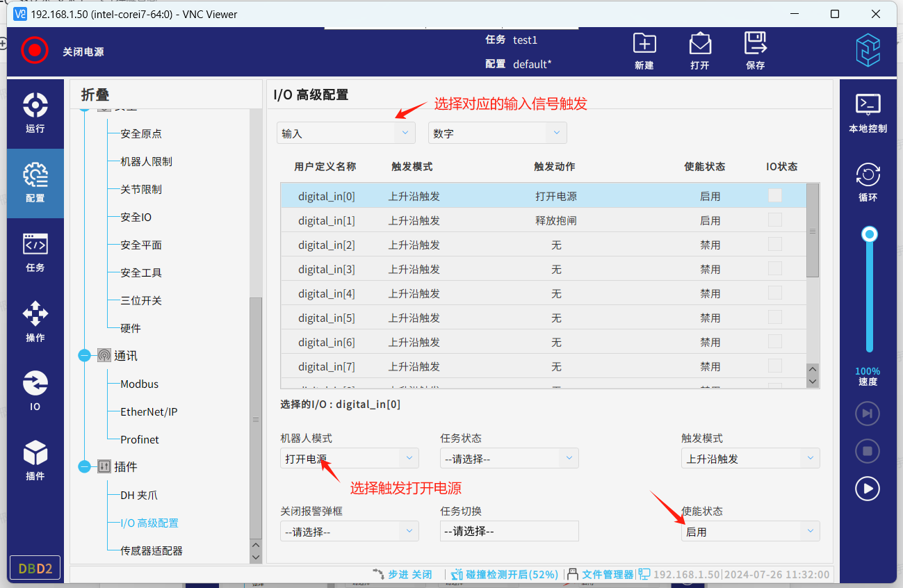Toggle IO状态 checkbox for digital_in[0]
The image size is (903, 588).
(774, 195)
